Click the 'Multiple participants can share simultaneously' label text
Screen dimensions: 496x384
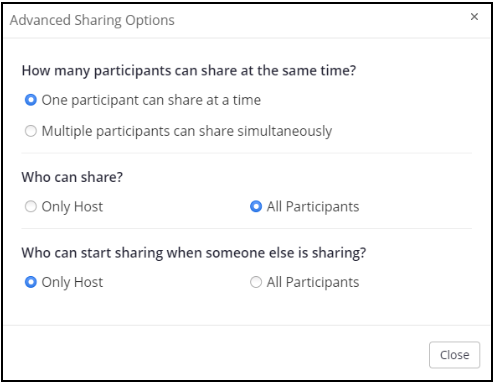coord(187,131)
